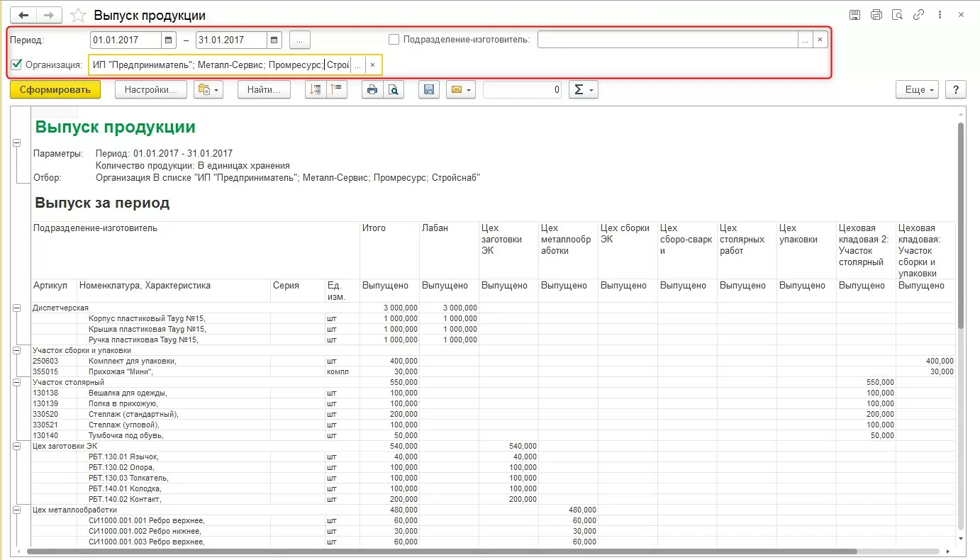Open the Настройки... settings button
The image size is (980, 560).
click(151, 90)
